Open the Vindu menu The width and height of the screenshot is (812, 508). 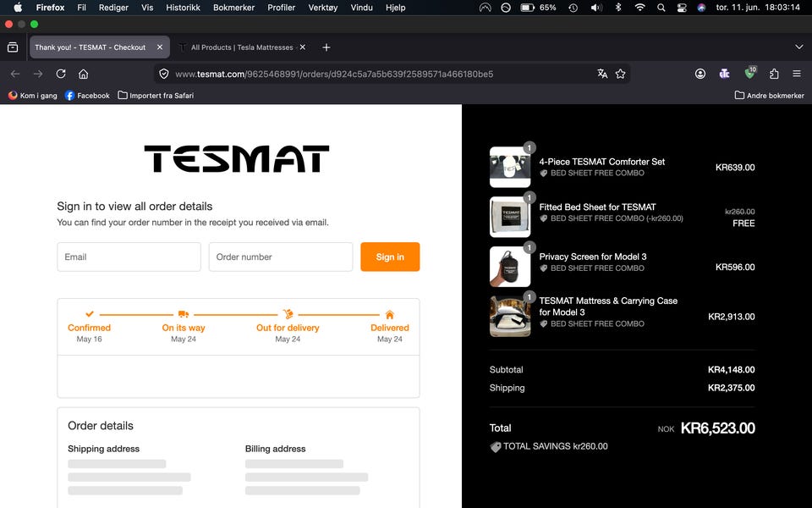pyautogui.click(x=361, y=8)
